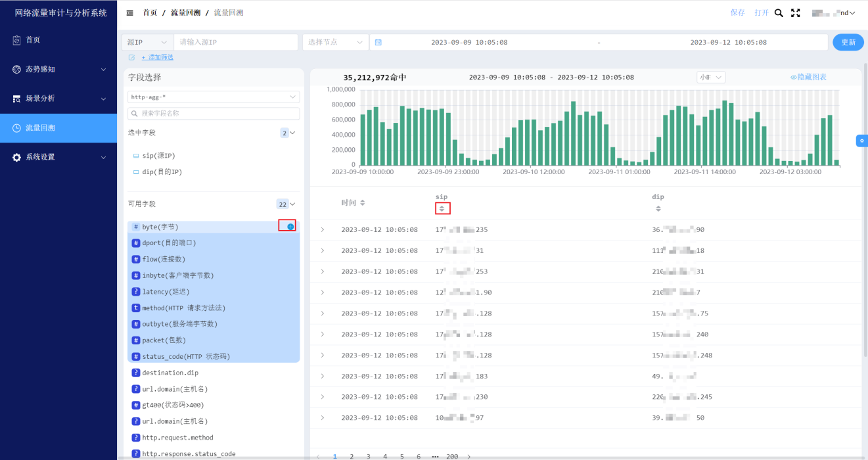
Task: Click the edit icon beside 添加筛选
Action: [131, 57]
